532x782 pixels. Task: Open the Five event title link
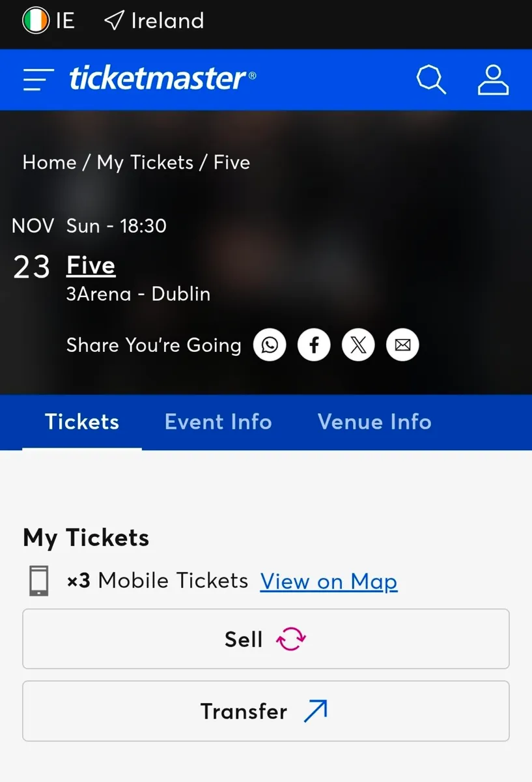[x=91, y=266]
